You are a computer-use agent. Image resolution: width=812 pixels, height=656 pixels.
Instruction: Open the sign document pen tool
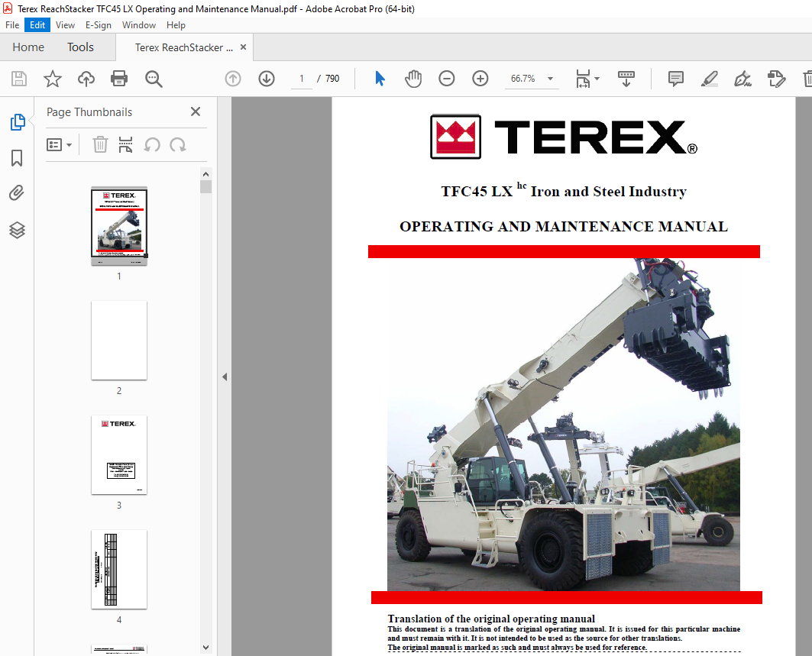pyautogui.click(x=742, y=79)
